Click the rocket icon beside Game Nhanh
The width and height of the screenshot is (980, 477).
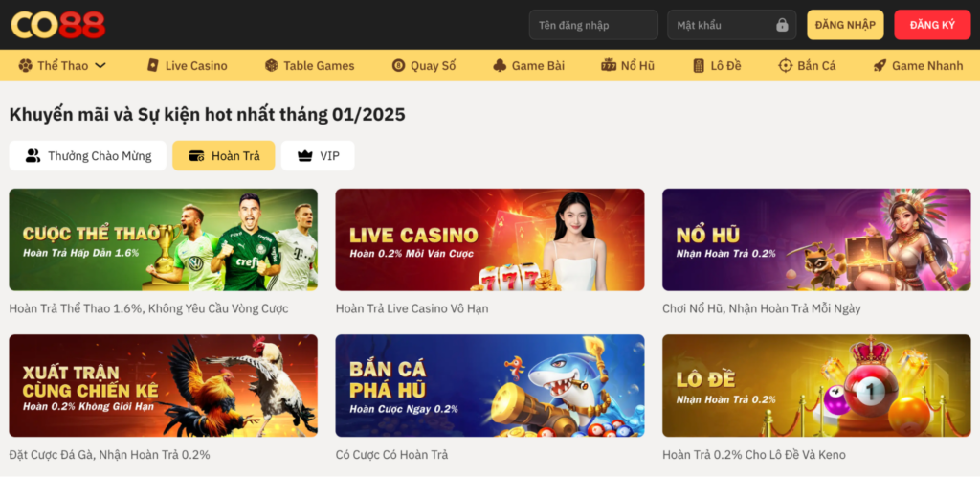[880, 66]
